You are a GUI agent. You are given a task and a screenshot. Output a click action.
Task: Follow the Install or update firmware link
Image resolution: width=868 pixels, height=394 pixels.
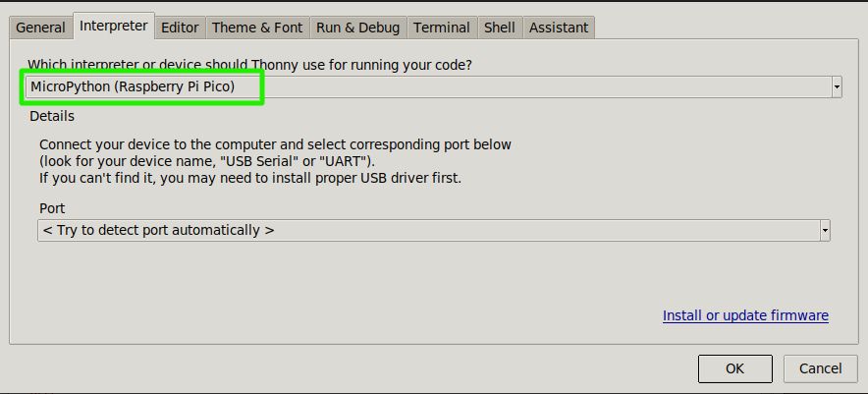pyautogui.click(x=745, y=315)
